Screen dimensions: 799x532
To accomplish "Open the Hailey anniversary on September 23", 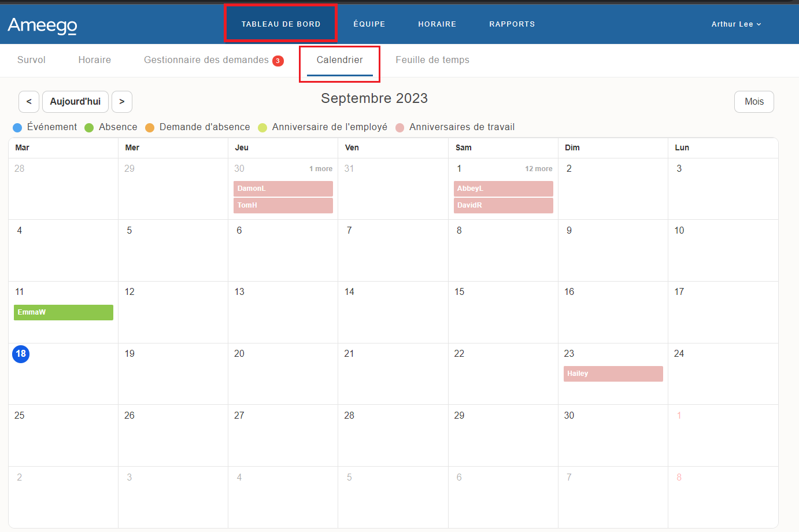I will (x=613, y=373).
